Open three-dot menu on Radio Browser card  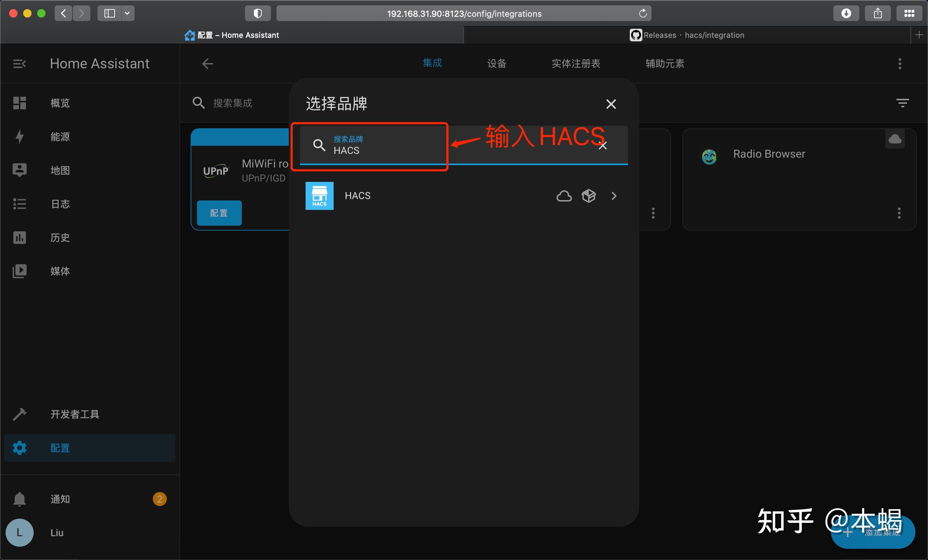899,213
